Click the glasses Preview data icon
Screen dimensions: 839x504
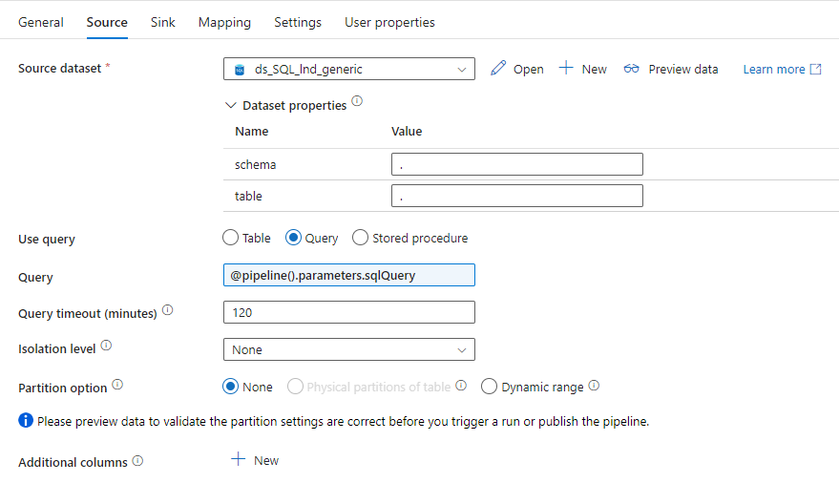(x=631, y=69)
